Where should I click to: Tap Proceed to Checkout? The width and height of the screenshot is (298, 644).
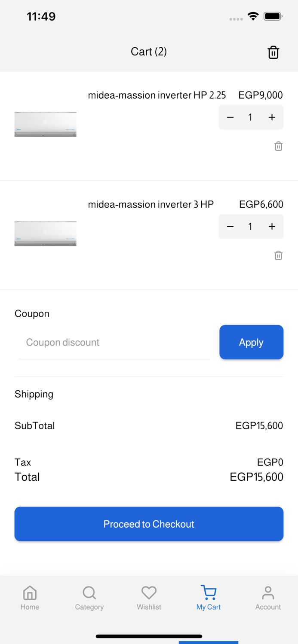coord(149,524)
